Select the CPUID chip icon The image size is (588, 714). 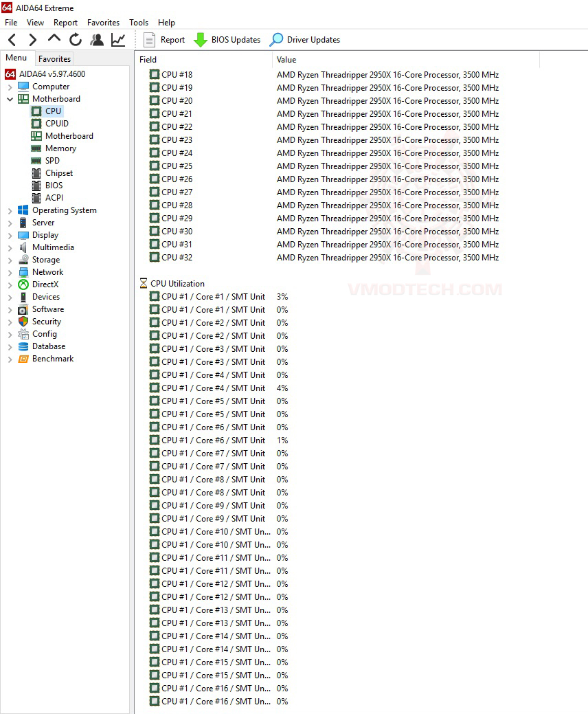(x=36, y=124)
